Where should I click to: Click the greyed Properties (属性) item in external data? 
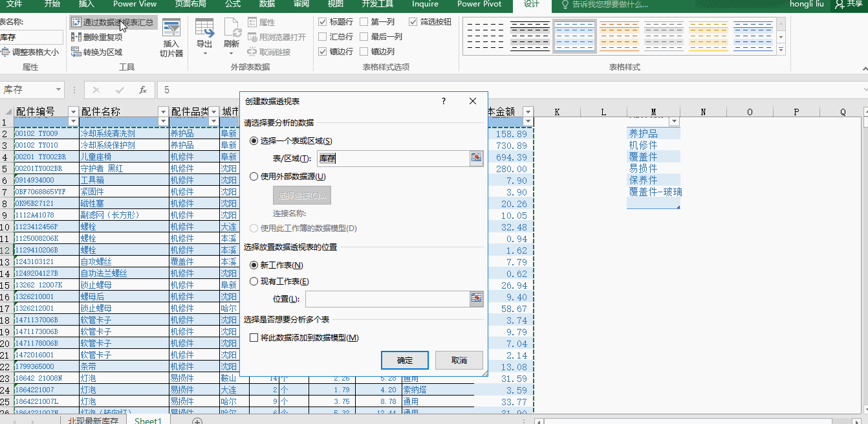(261, 23)
